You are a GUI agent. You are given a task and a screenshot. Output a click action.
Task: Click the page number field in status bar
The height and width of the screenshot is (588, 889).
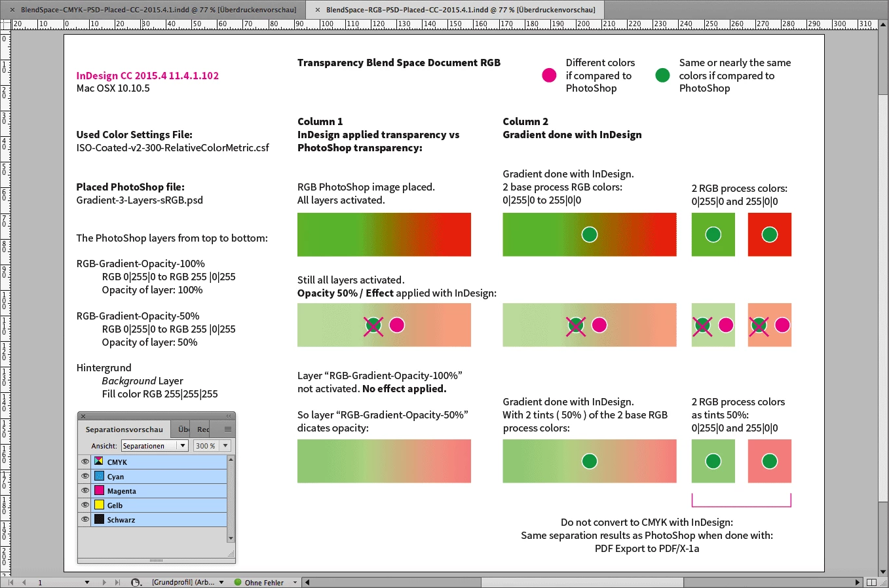(58, 582)
